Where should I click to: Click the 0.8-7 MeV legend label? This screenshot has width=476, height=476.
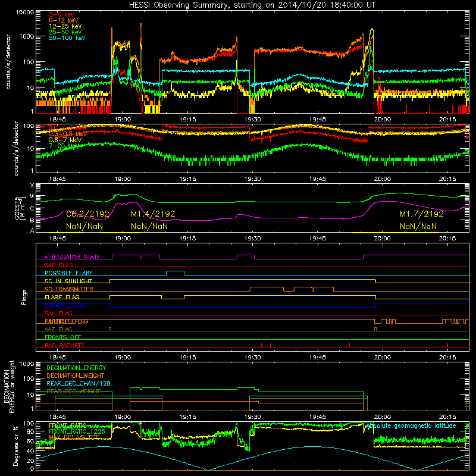65,140
